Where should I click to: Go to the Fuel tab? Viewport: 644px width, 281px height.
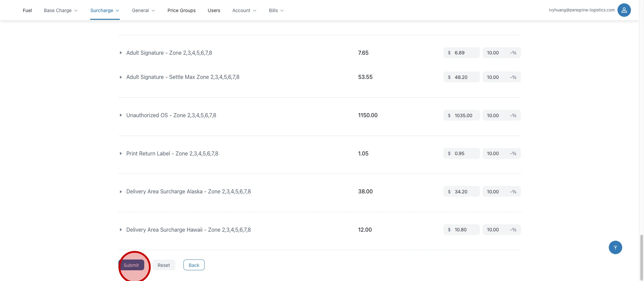27,10
